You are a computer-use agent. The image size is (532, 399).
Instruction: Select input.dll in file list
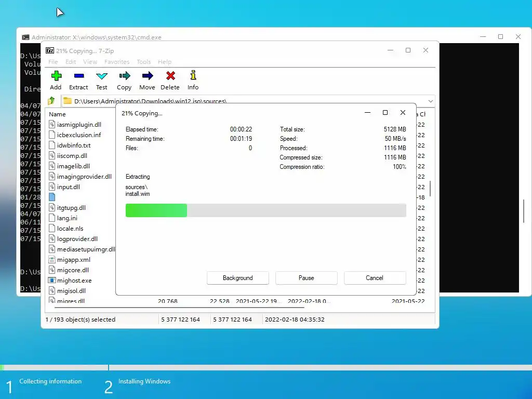68,187
